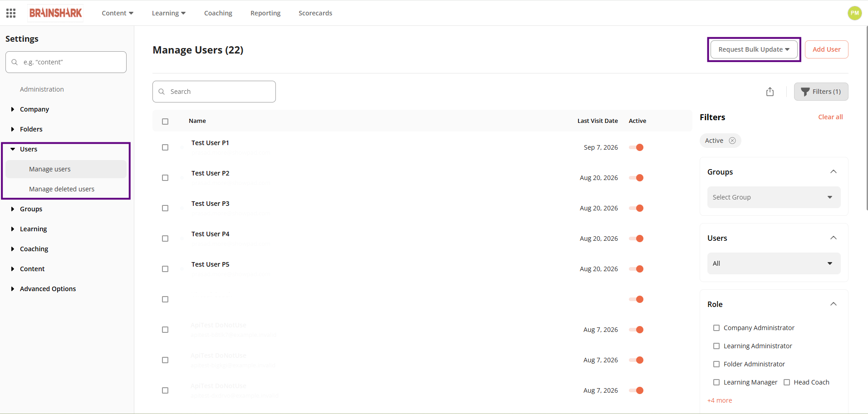Check the select-all header checkbox

[x=165, y=121]
